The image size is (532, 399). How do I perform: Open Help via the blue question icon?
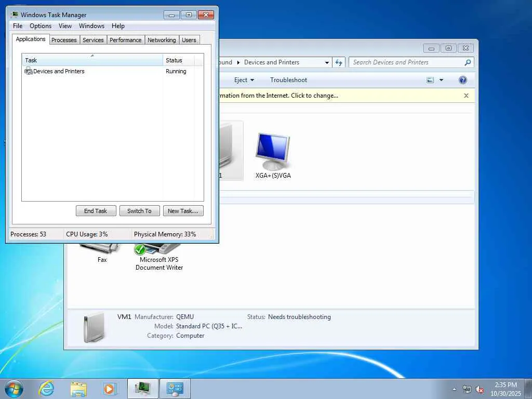[462, 80]
